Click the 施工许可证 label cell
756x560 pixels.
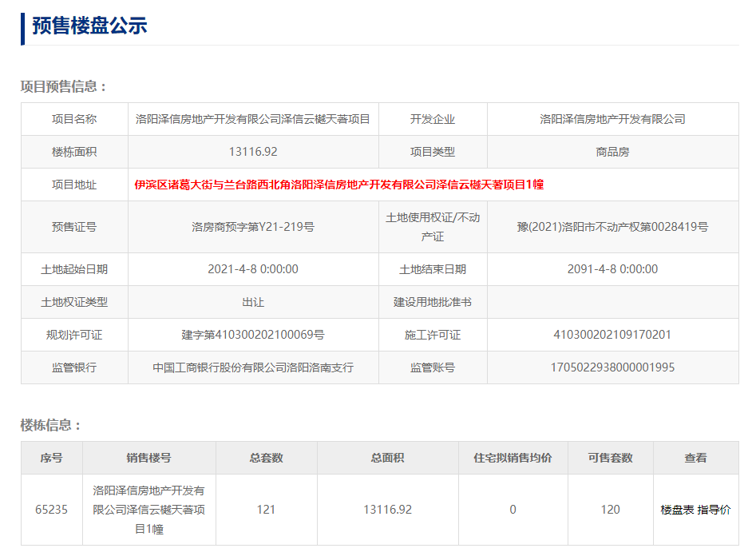(x=433, y=335)
